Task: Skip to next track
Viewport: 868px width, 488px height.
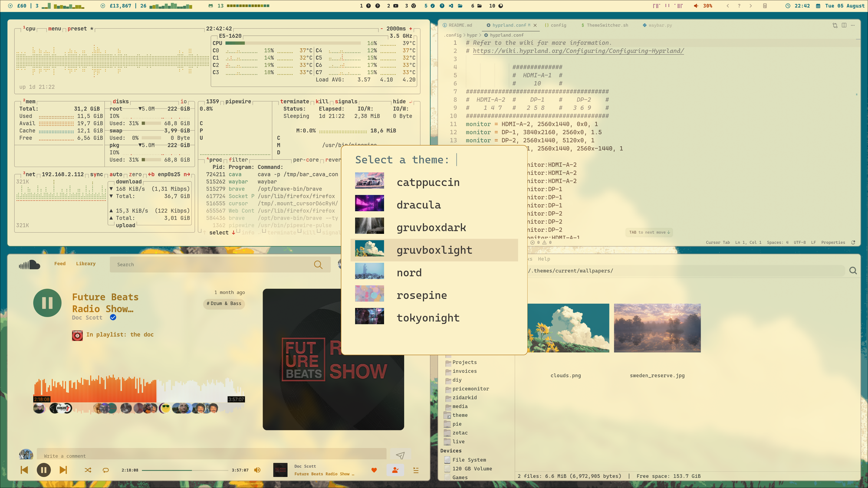Action: [63, 470]
